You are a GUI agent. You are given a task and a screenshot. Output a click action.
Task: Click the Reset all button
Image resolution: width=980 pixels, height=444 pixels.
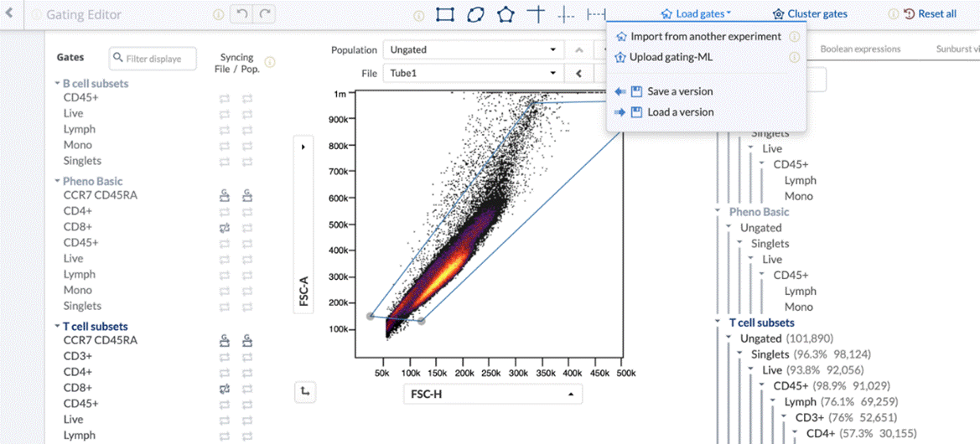coord(930,14)
